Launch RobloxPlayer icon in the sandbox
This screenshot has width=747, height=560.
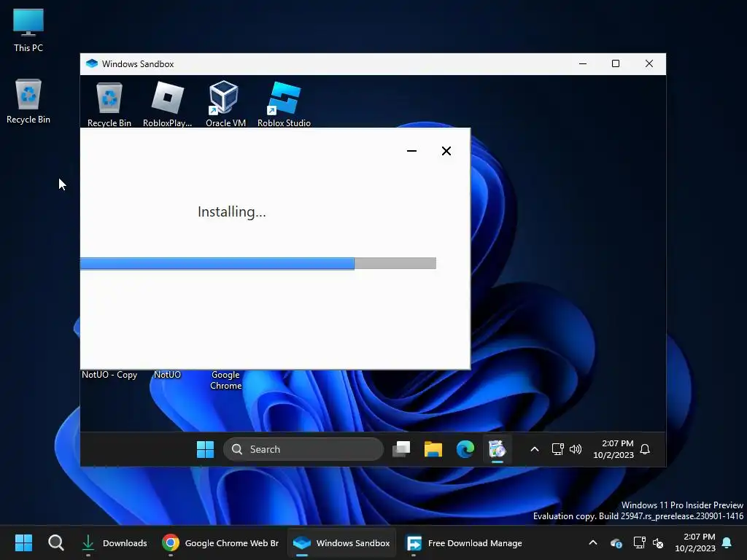click(167, 104)
